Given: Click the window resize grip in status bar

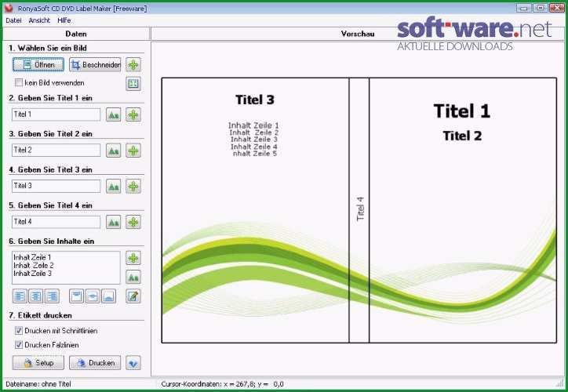Looking at the screenshot, I should pos(561,383).
